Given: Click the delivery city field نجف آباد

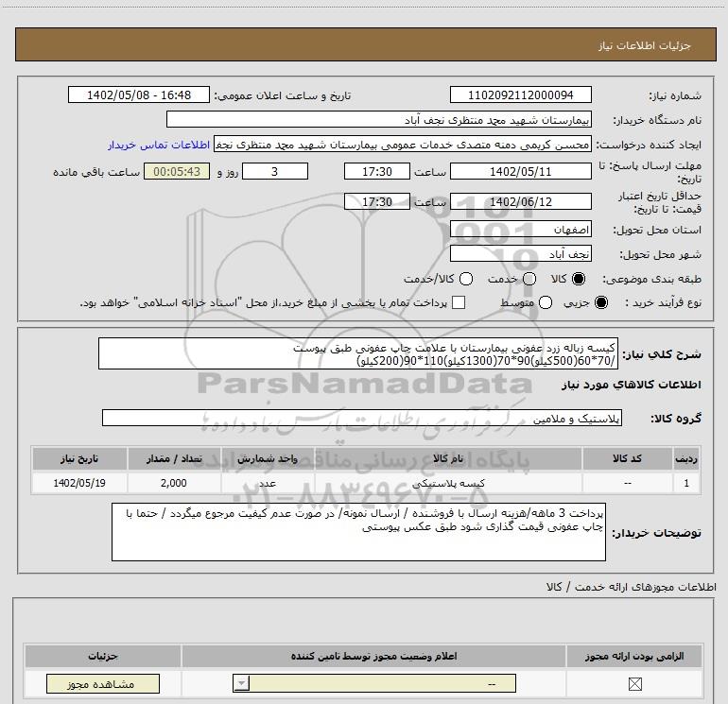Looking at the screenshot, I should pos(520,254).
